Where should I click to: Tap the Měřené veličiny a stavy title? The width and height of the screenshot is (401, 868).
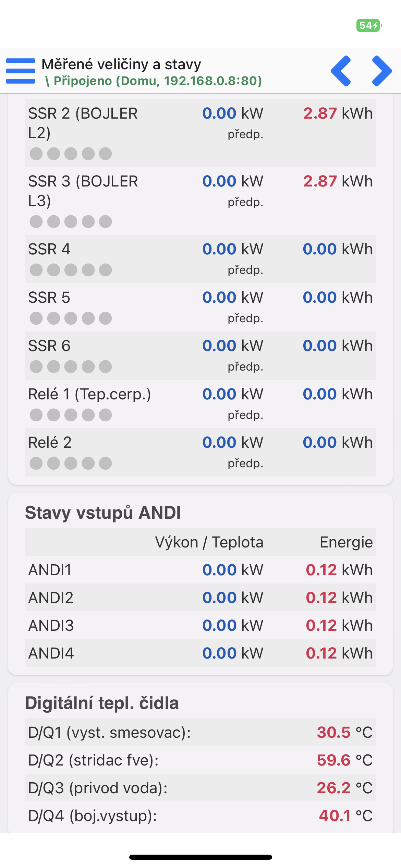click(x=121, y=64)
